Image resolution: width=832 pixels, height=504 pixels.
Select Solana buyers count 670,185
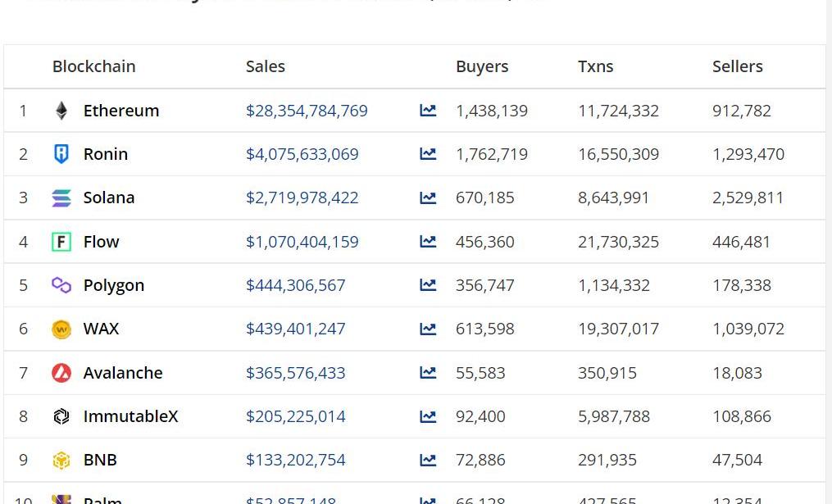(x=485, y=198)
